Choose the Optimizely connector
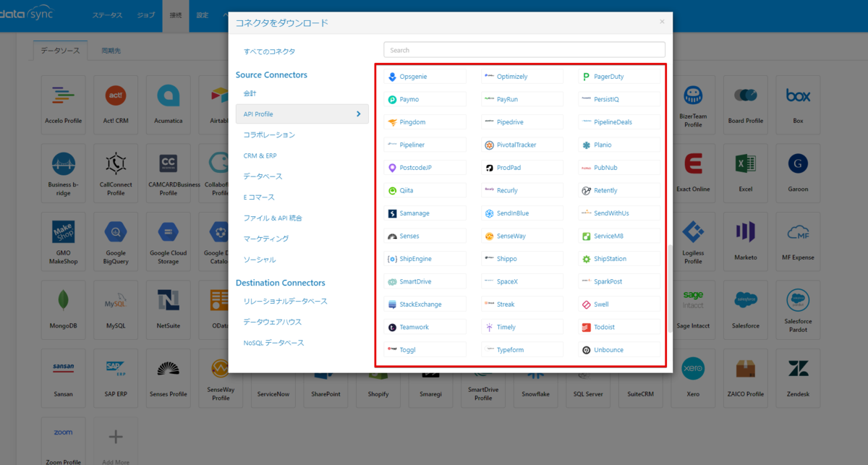868x465 pixels. 522,77
